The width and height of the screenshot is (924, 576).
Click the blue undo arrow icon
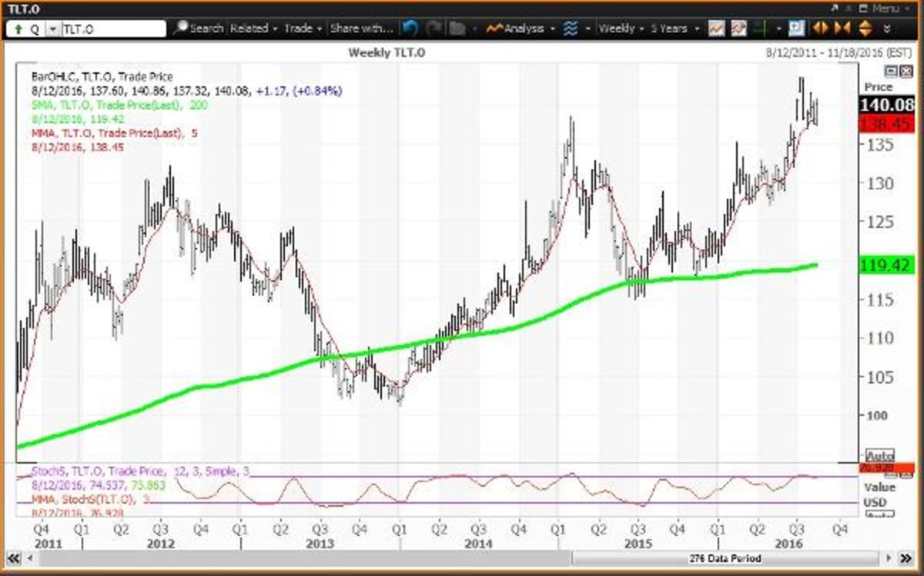click(410, 28)
